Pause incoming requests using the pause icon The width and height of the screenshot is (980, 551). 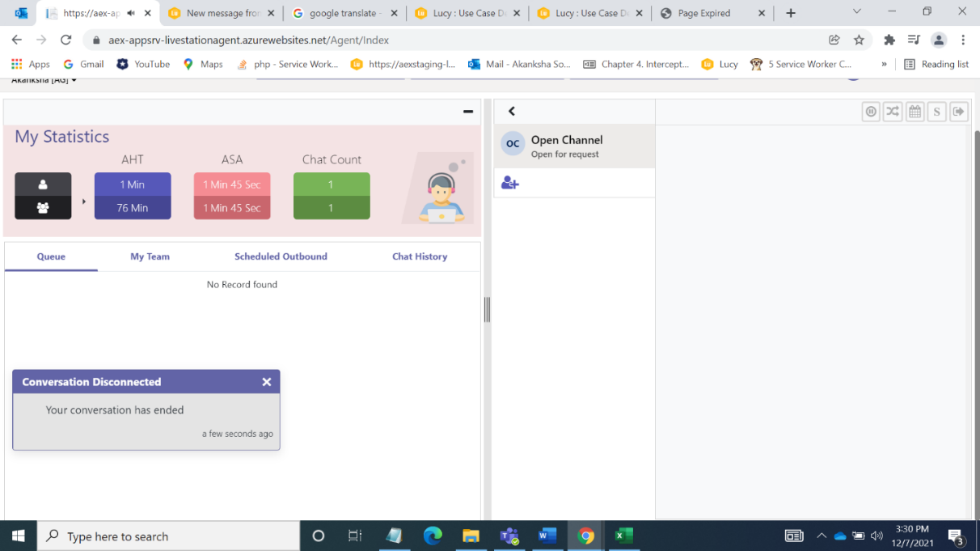(871, 112)
